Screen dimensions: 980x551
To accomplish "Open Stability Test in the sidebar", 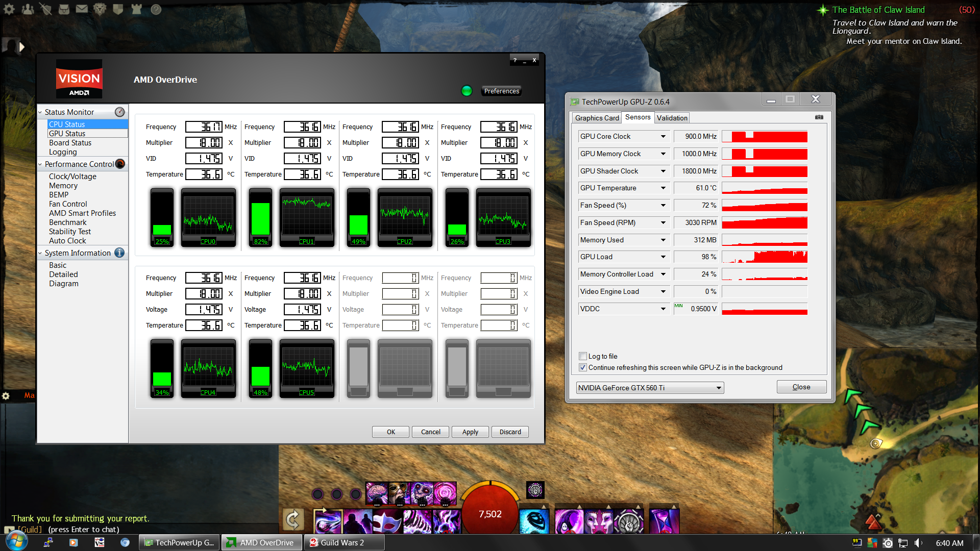I will pyautogui.click(x=70, y=232).
